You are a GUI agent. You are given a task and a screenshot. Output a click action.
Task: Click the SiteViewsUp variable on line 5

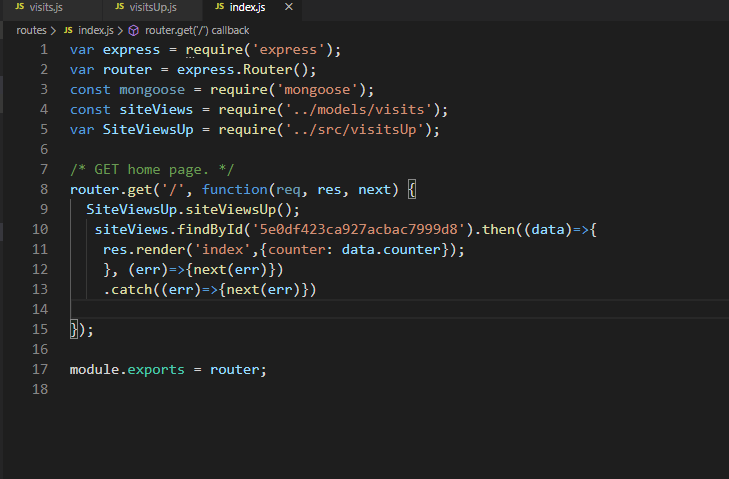click(148, 130)
